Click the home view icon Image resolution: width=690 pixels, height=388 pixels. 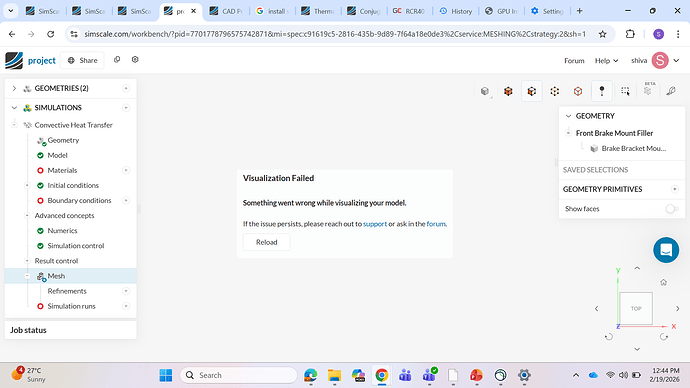[x=664, y=282]
